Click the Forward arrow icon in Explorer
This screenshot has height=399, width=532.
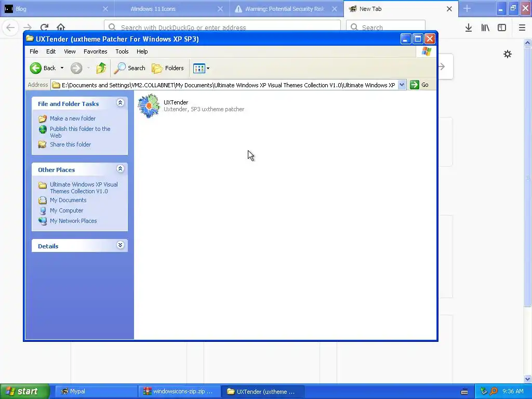[x=76, y=68]
